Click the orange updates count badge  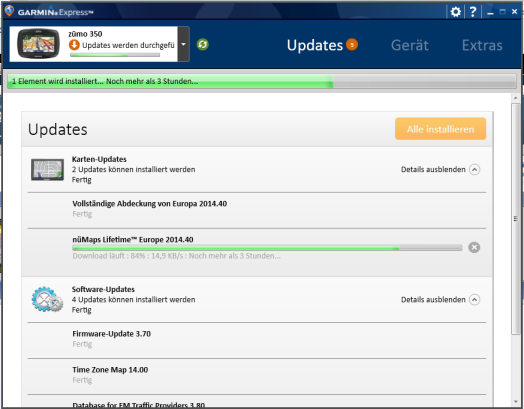click(x=352, y=44)
